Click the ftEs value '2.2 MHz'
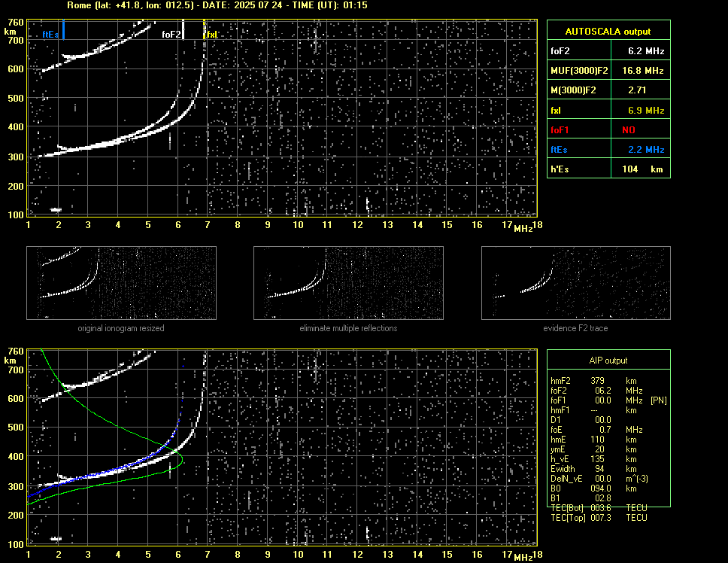This screenshot has width=728, height=563. coord(646,150)
